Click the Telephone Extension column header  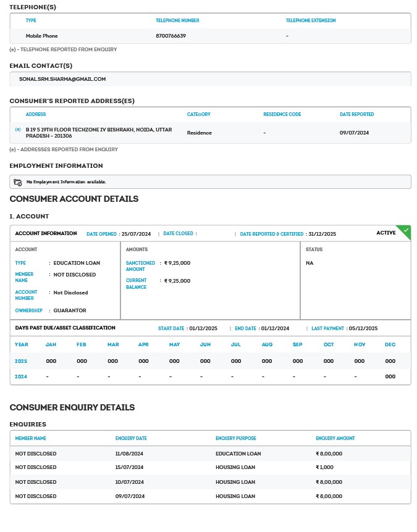pos(311,20)
